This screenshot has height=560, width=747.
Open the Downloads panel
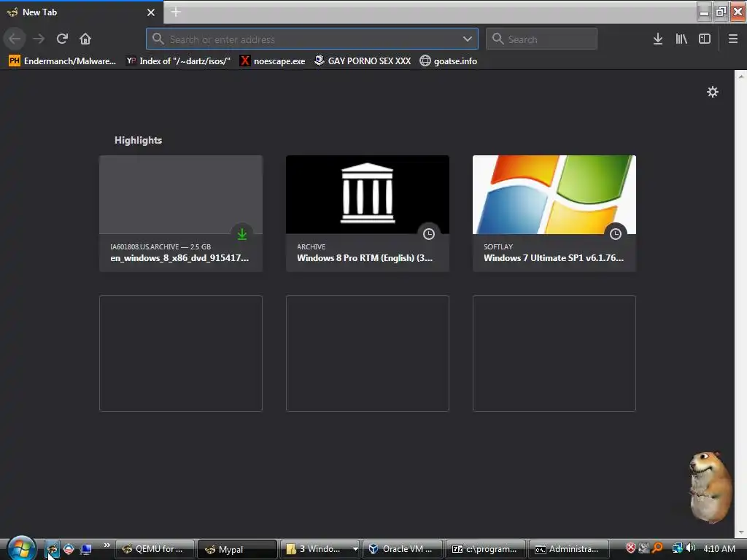(x=658, y=39)
